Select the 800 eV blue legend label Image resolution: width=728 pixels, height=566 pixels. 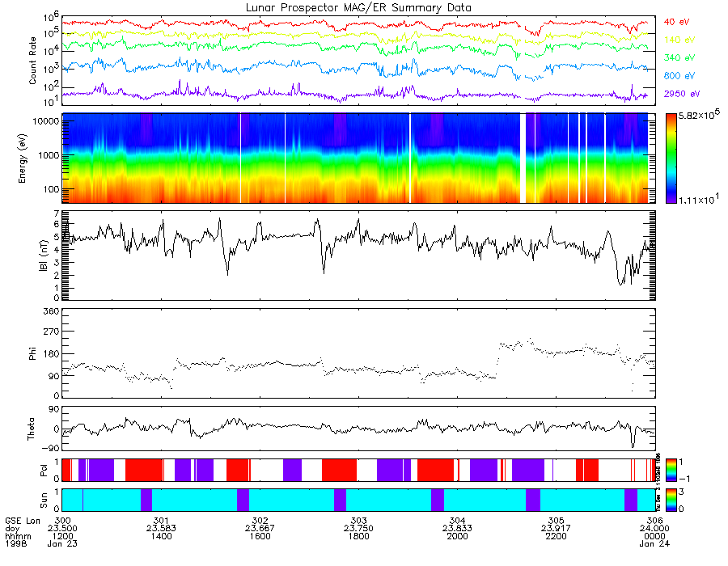[x=679, y=76]
